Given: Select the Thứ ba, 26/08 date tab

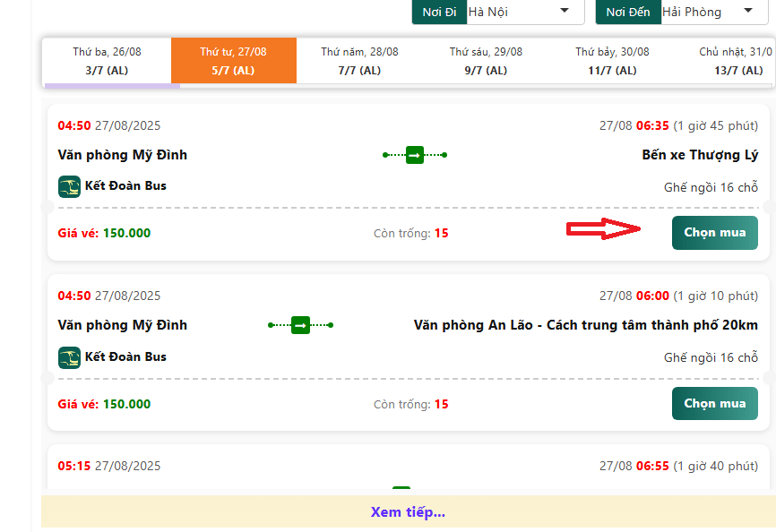Looking at the screenshot, I should [x=107, y=61].
